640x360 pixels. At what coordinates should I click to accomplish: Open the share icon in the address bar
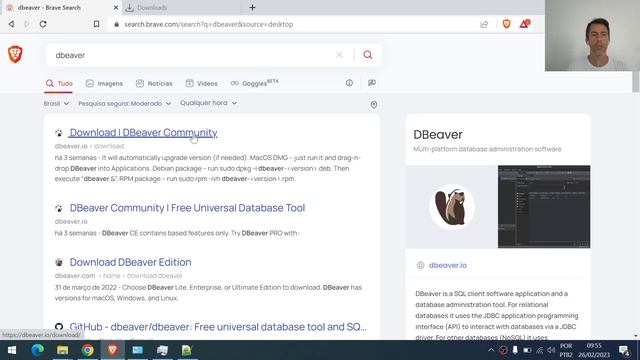[484, 24]
